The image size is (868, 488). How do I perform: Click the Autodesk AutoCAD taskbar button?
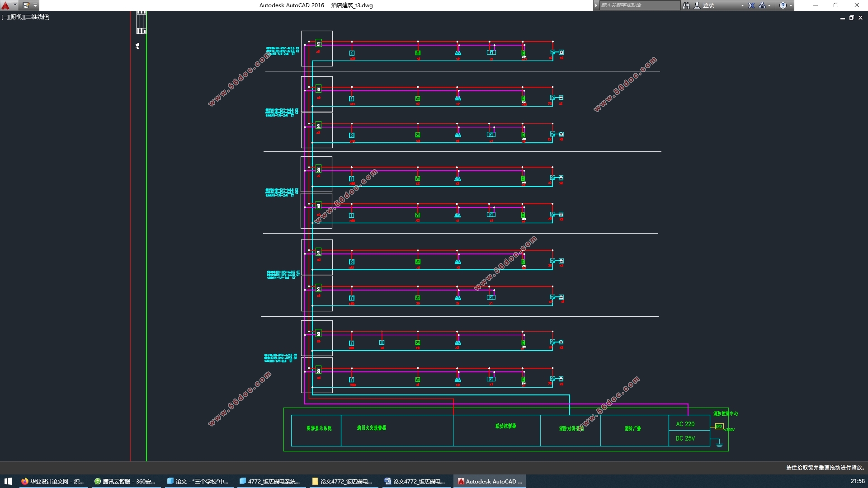click(490, 481)
